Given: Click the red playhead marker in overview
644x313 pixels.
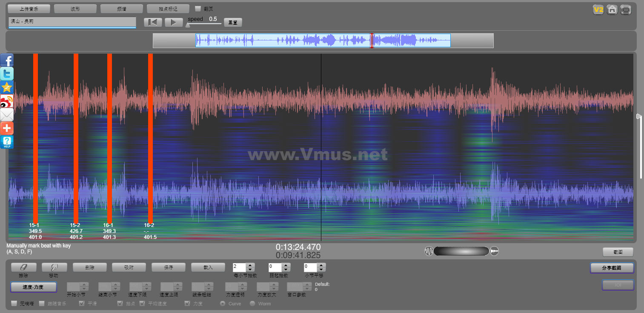Looking at the screenshot, I should pos(372,40).
